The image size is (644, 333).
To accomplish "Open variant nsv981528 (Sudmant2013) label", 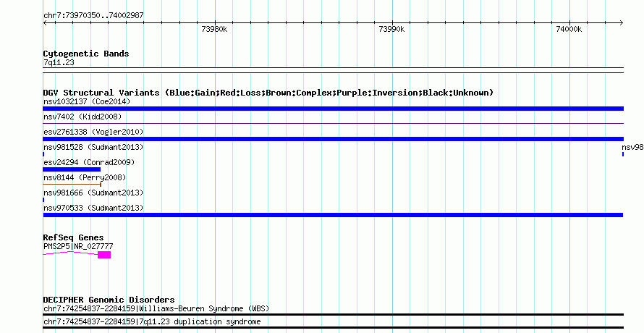I will pos(93,147).
